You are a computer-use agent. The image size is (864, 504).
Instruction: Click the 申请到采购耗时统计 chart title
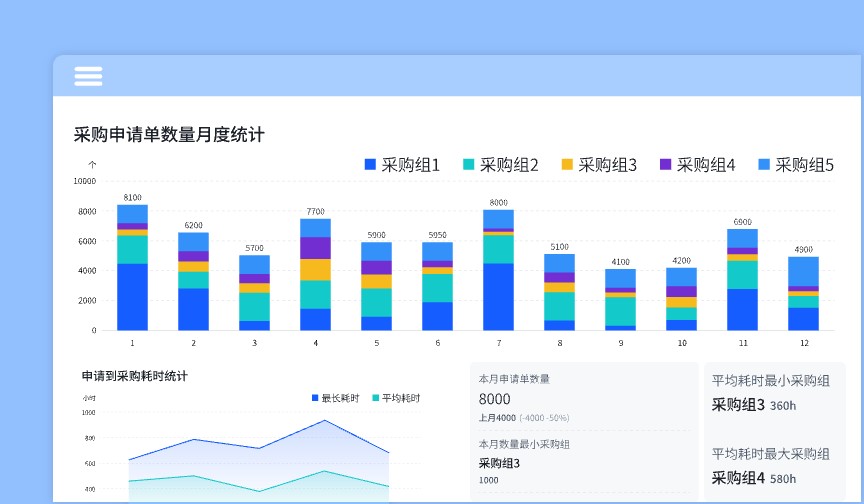pos(134,376)
